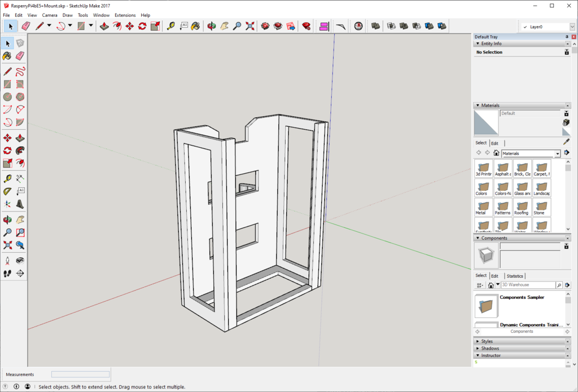578x392 pixels.
Task: Pin the Default Tray with auto-hide pushpin
Action: point(567,37)
